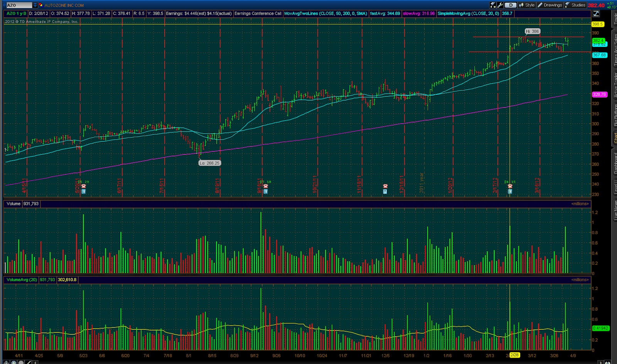Click the fastAvg: 344.69 value
617x364 pixels.
pyautogui.click(x=385, y=13)
